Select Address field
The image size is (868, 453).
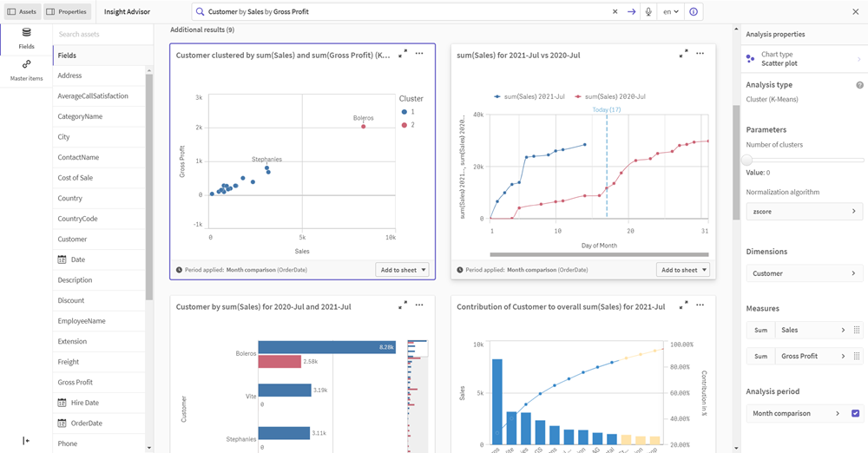coord(99,75)
